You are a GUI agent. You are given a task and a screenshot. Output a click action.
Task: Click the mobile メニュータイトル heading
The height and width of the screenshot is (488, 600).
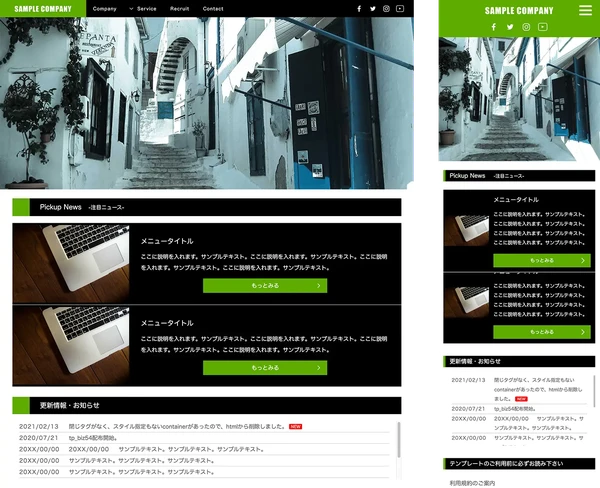click(x=516, y=199)
